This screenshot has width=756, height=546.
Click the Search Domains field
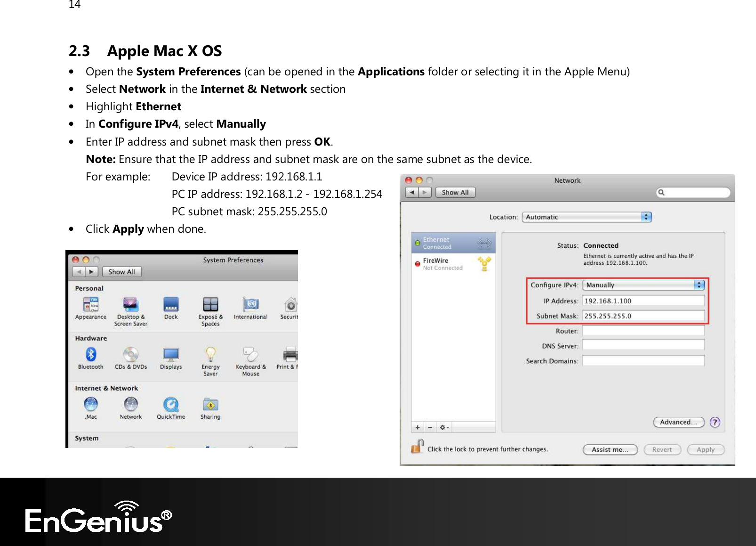(643, 361)
